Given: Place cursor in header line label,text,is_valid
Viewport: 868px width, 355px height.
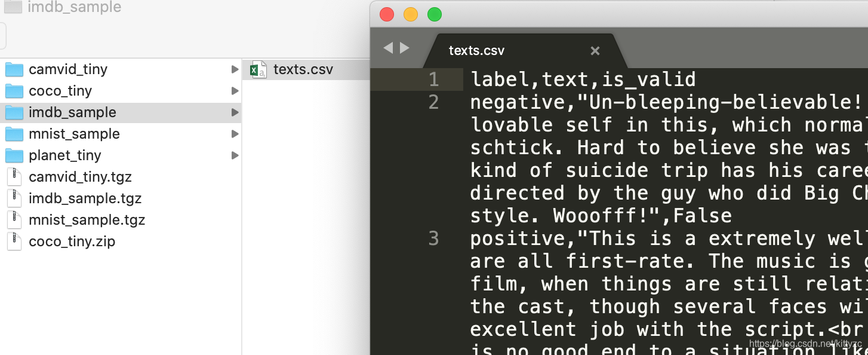Looking at the screenshot, I should [583, 79].
